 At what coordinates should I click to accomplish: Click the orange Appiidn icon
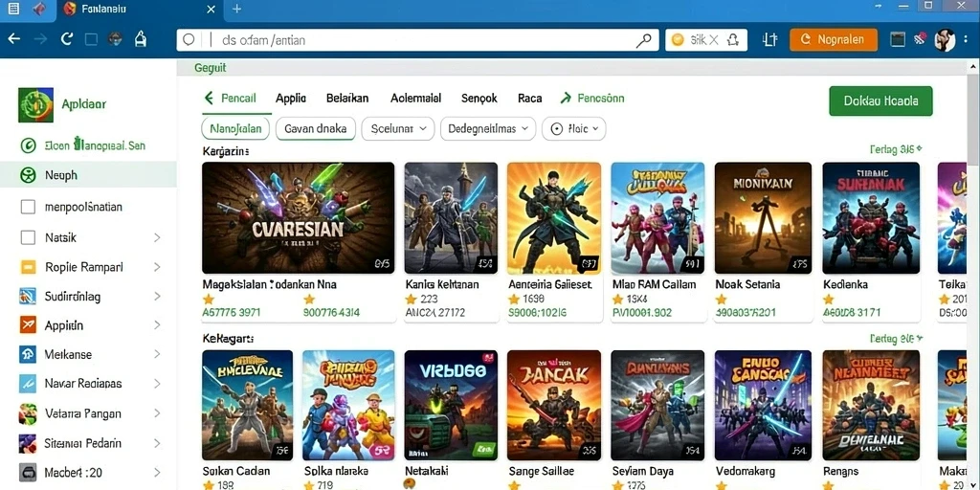(x=28, y=325)
